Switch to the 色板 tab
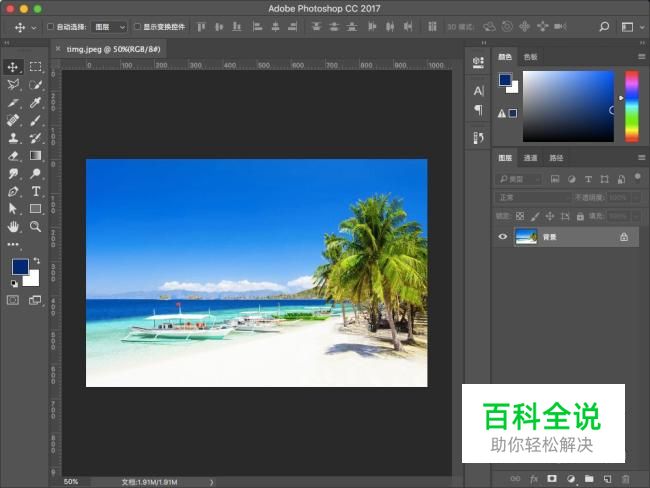Screen dimensions: 650x488 click(x=530, y=57)
